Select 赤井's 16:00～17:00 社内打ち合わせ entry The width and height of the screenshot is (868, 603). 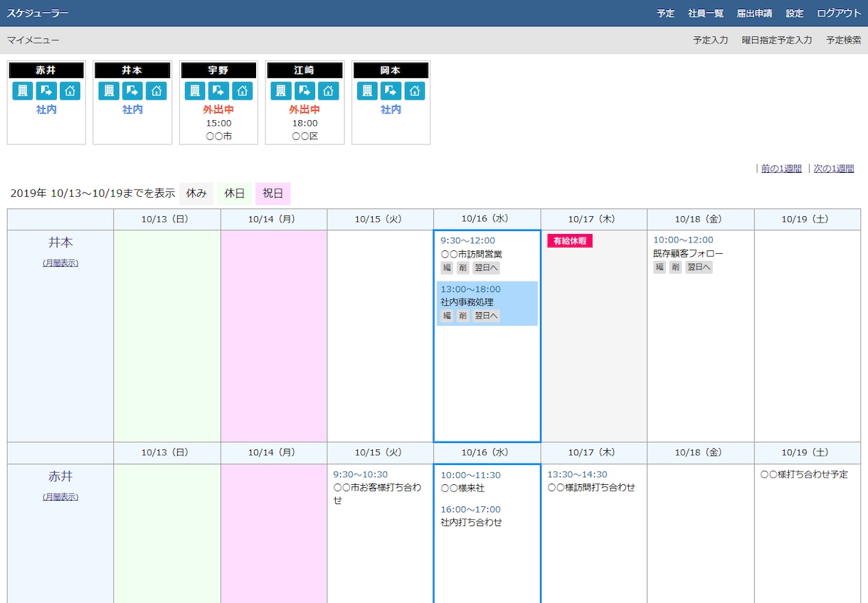point(471,516)
